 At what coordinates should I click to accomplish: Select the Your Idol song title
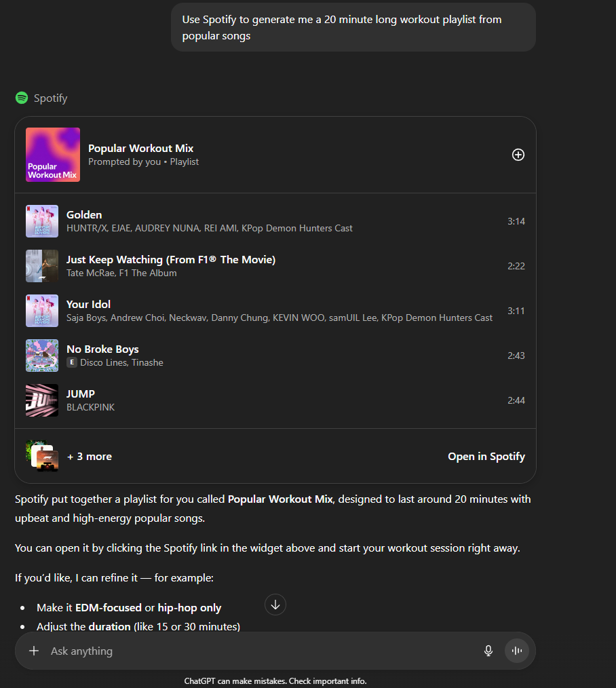(88, 305)
